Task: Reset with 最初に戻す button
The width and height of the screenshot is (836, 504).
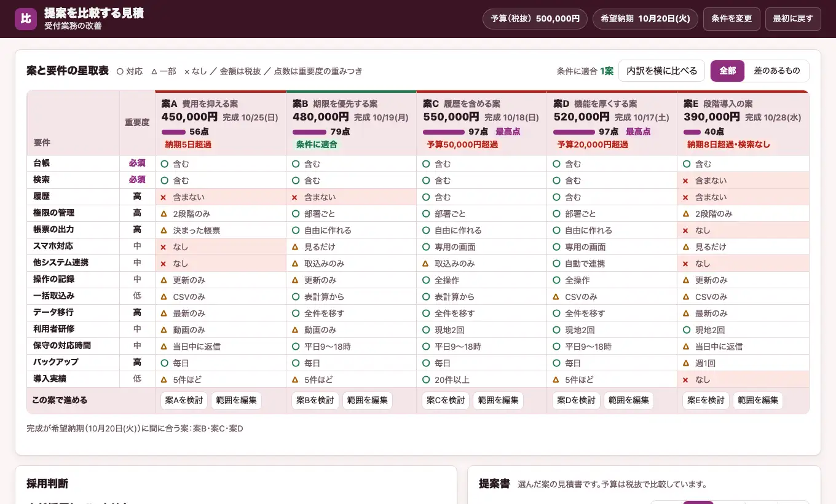Action: [x=793, y=19]
